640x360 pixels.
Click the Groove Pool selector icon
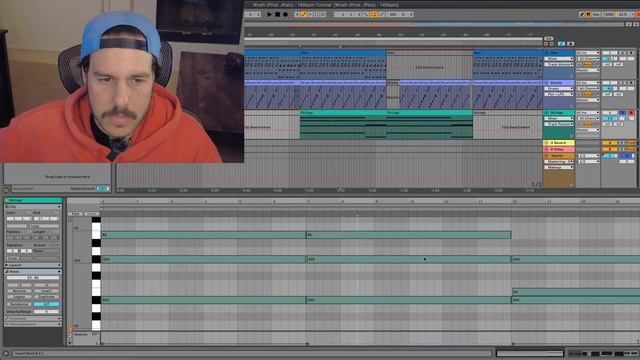click(x=6, y=189)
